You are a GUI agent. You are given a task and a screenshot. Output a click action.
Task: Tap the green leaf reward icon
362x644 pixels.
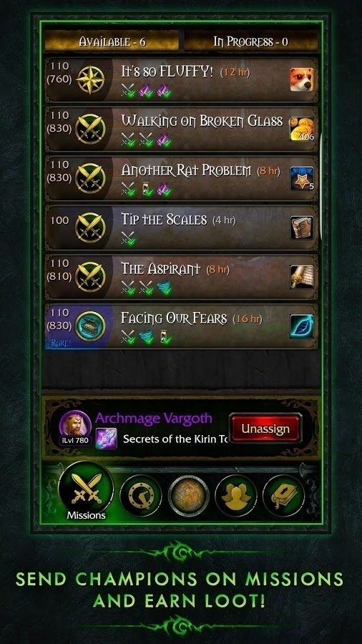point(302,326)
